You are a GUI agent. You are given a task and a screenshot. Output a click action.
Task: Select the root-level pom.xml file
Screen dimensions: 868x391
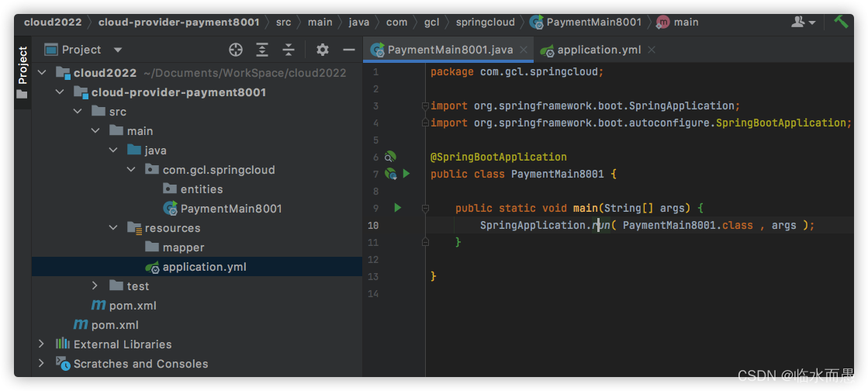tap(115, 324)
